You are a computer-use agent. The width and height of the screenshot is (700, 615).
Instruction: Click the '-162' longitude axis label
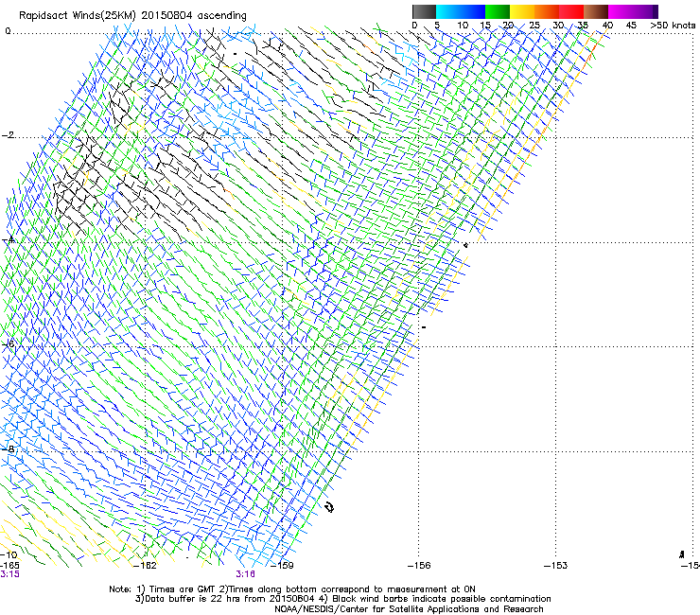[146, 566]
